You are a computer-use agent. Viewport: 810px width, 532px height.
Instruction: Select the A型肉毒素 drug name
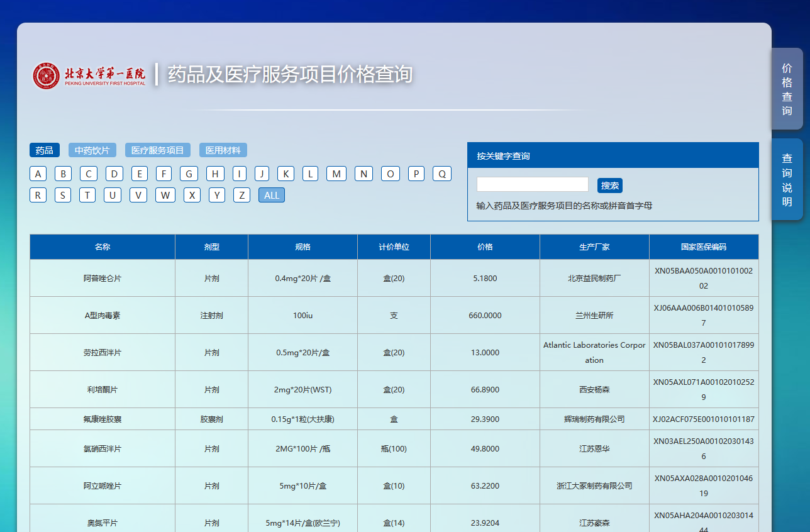coord(103,315)
